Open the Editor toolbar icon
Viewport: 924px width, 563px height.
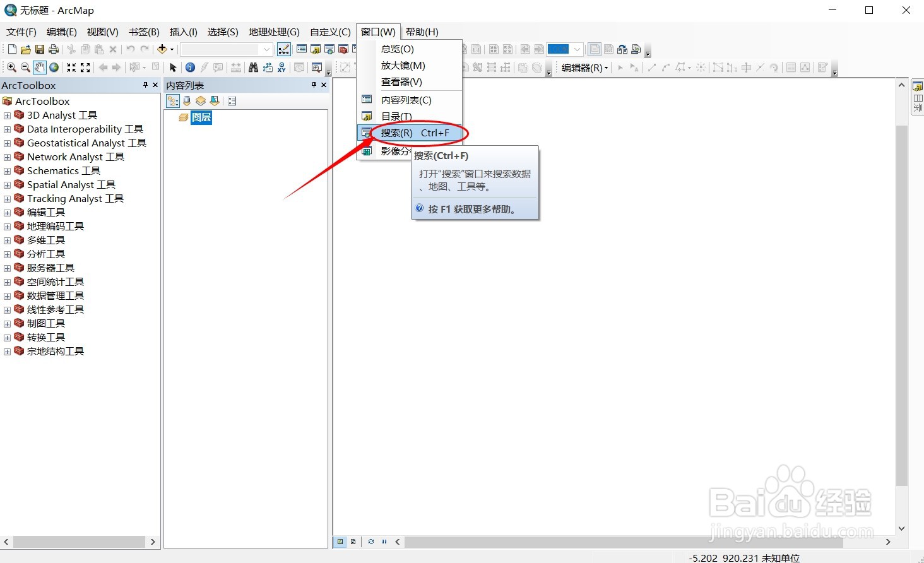pos(284,49)
